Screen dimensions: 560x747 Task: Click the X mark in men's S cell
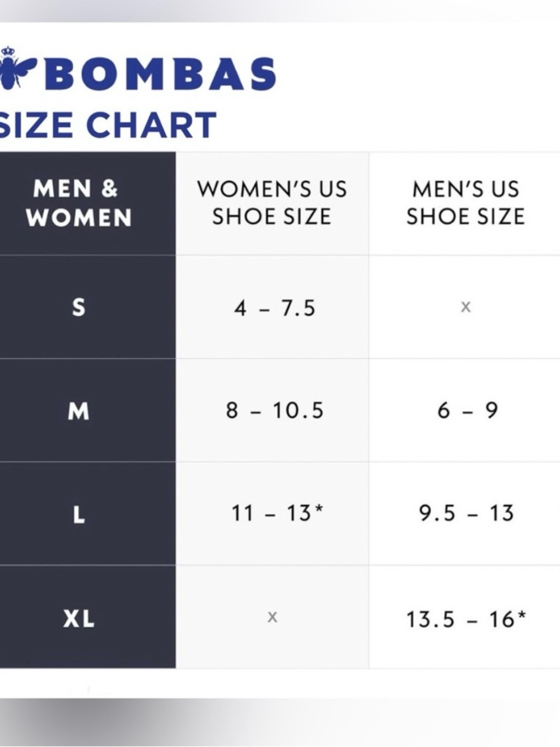pos(465,307)
